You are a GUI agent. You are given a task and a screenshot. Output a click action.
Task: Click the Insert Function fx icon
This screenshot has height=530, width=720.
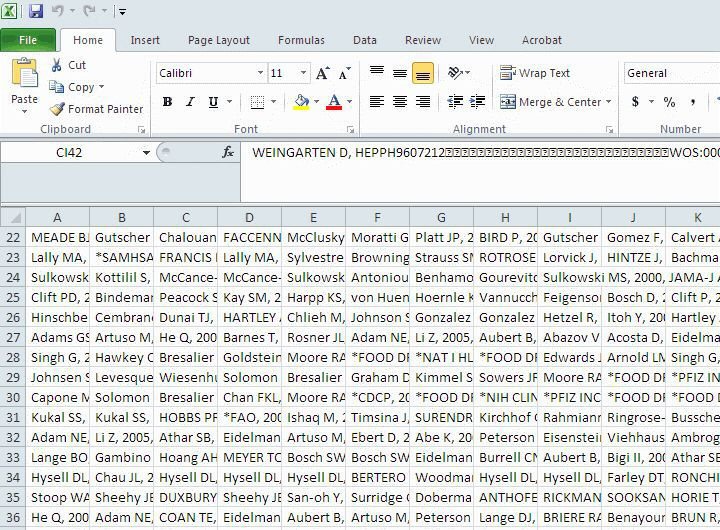click(x=228, y=152)
